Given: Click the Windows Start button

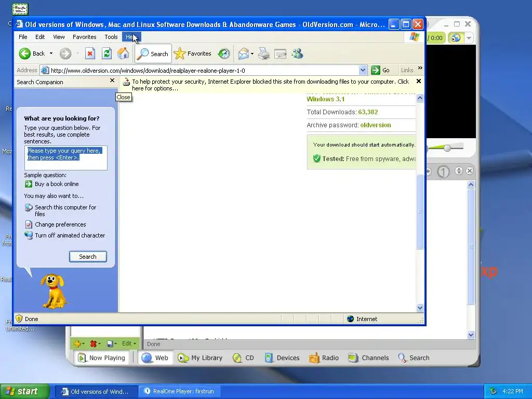Looking at the screenshot, I should (24, 391).
